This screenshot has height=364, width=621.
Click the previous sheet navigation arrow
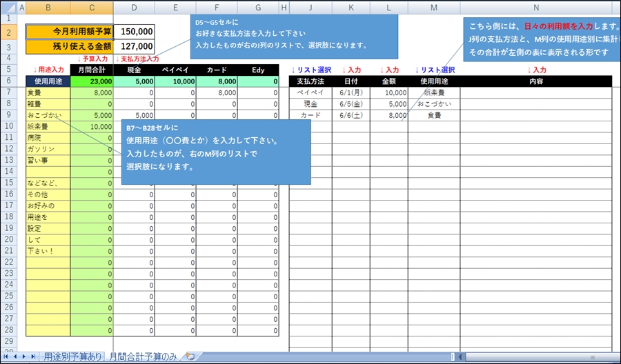pyautogui.click(x=15, y=356)
